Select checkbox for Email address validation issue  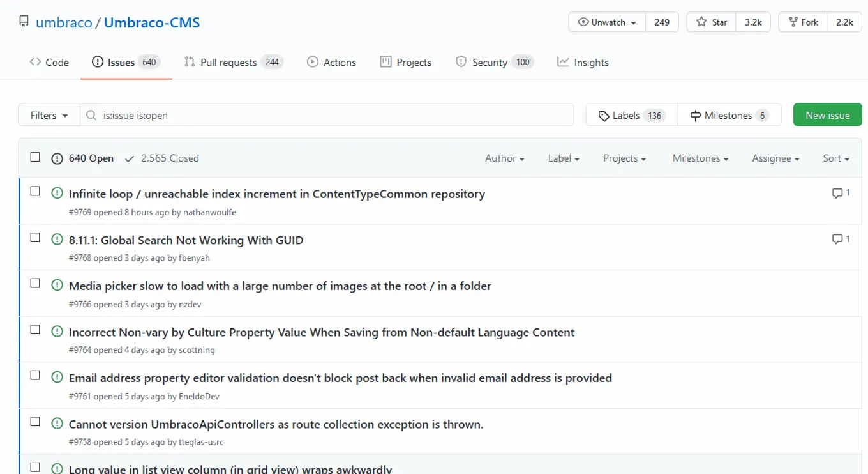(x=35, y=375)
